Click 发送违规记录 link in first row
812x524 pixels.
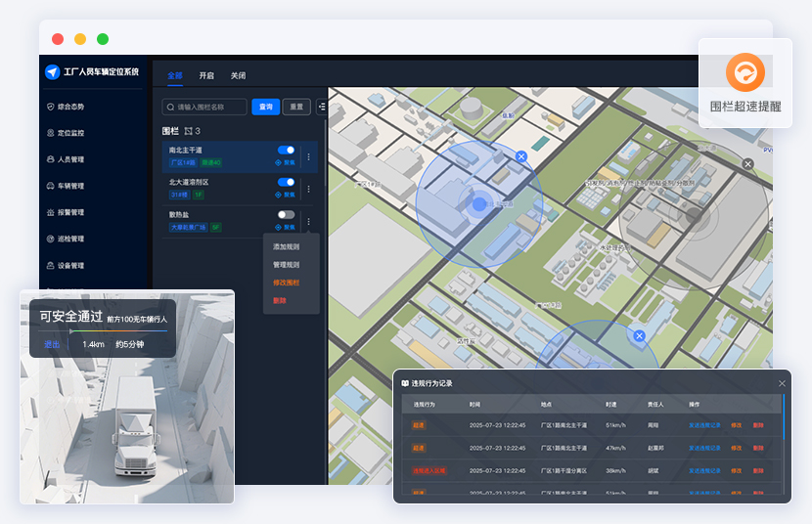coord(703,425)
